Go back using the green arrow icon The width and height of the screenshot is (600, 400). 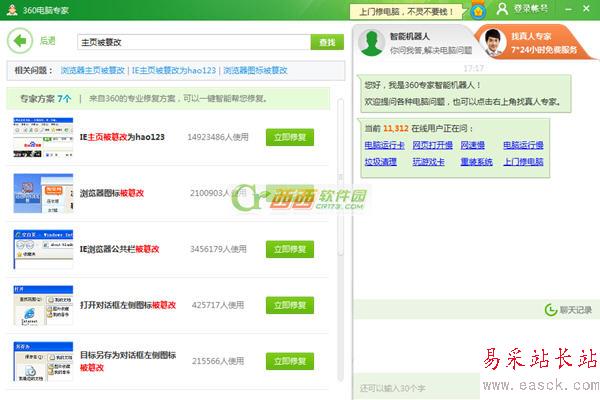click(20, 41)
